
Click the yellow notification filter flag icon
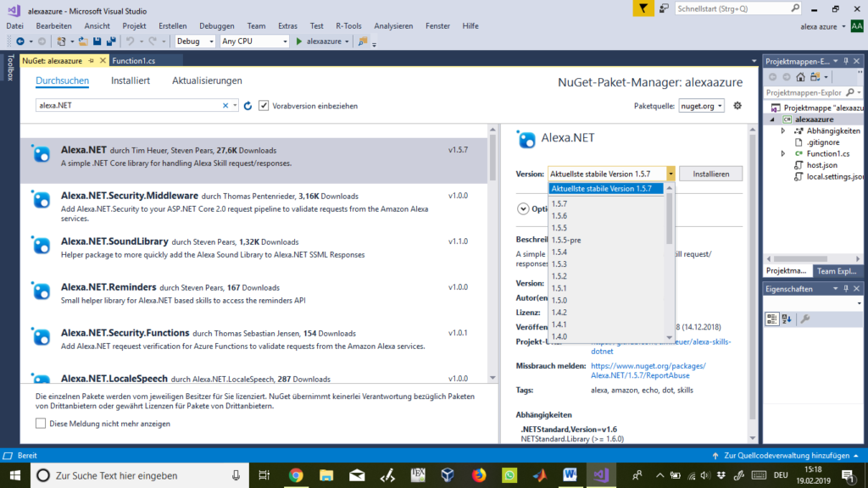point(643,8)
